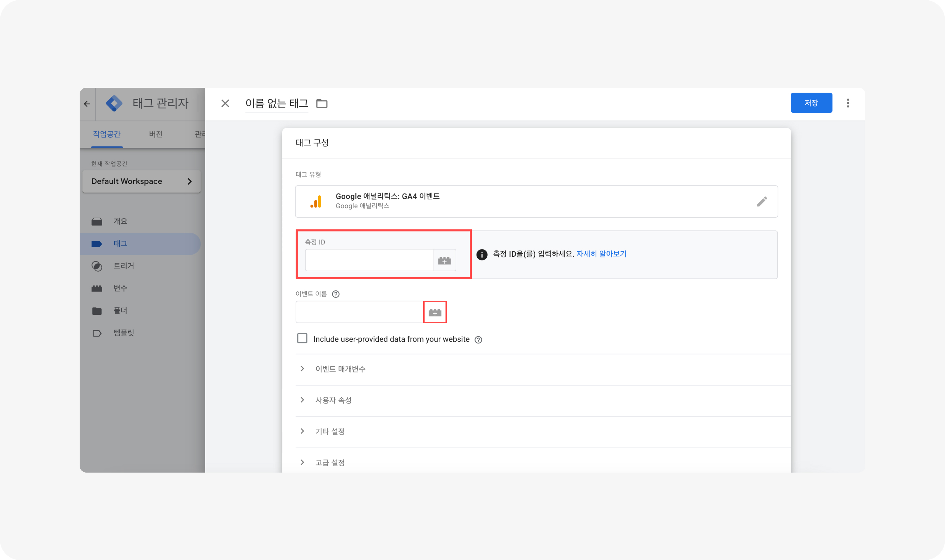Click the 태그 관리자 title text

click(160, 103)
